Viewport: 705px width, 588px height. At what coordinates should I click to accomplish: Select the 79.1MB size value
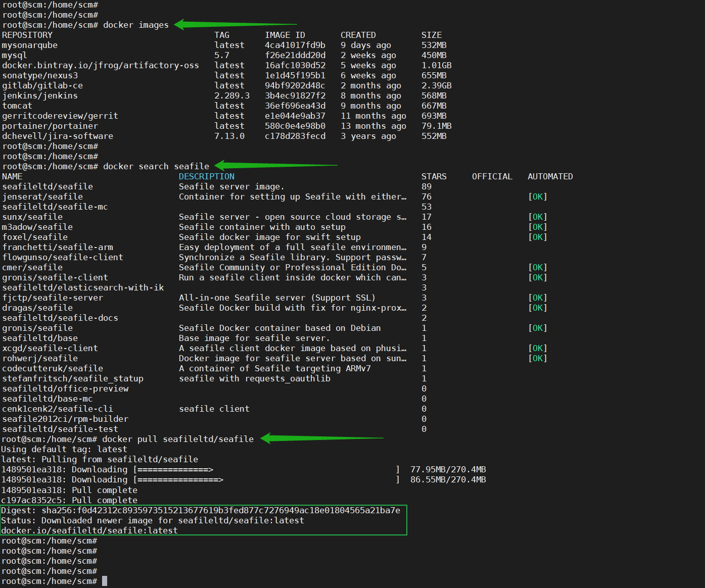pos(437,126)
